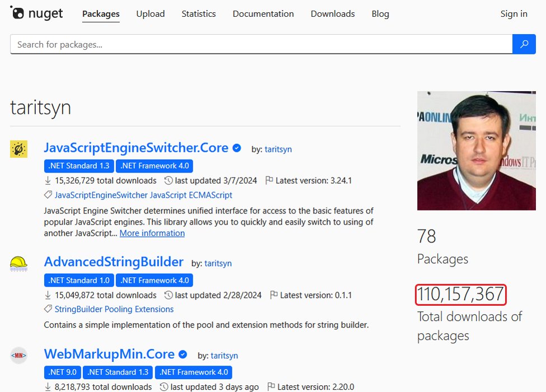The image size is (546, 392).
Task: Click the download arrow beside 15,326,729 total downloads
Action: [x=47, y=180]
